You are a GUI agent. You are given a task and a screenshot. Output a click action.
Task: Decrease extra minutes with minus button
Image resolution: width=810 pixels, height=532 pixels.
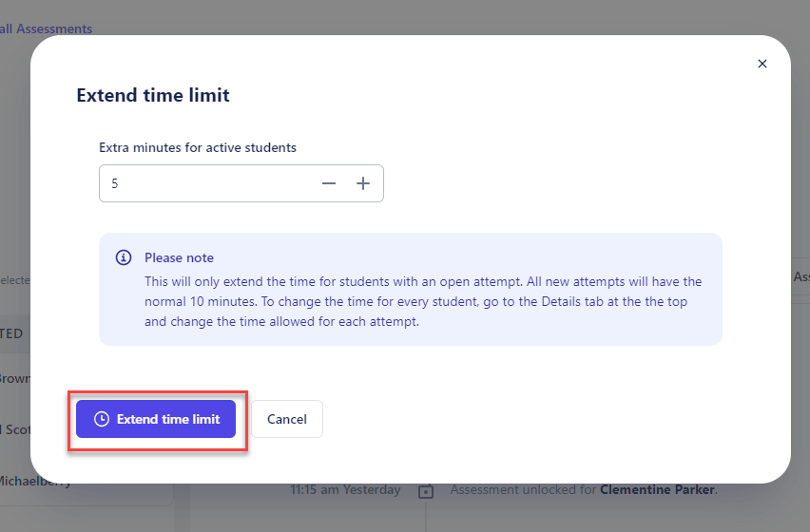[329, 183]
